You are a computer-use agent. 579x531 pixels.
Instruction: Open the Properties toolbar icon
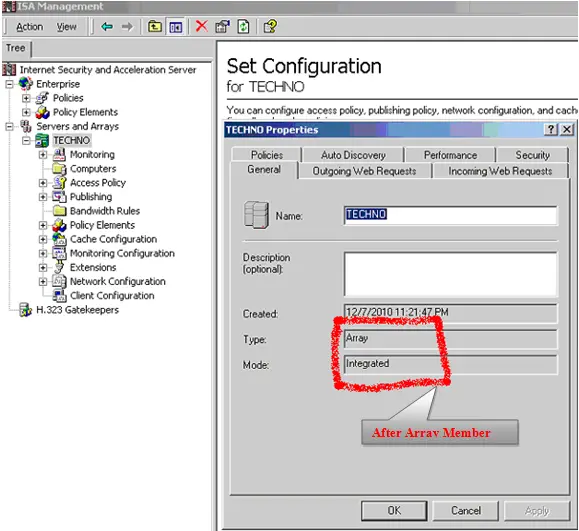point(222,27)
